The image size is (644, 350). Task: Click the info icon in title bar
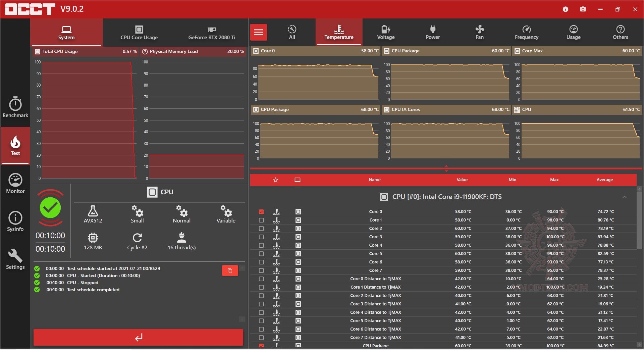tap(566, 9)
